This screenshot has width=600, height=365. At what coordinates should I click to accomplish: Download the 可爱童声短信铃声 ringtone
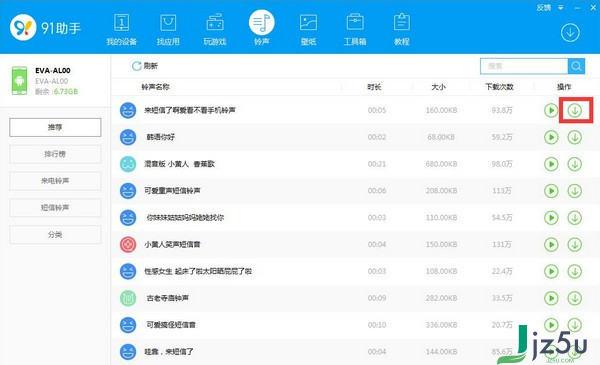574,191
